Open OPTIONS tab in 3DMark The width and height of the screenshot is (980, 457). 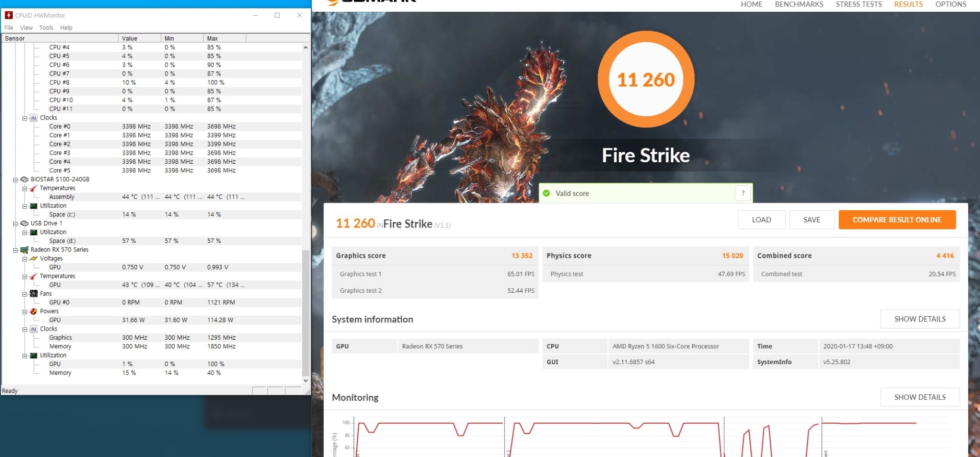click(x=950, y=4)
